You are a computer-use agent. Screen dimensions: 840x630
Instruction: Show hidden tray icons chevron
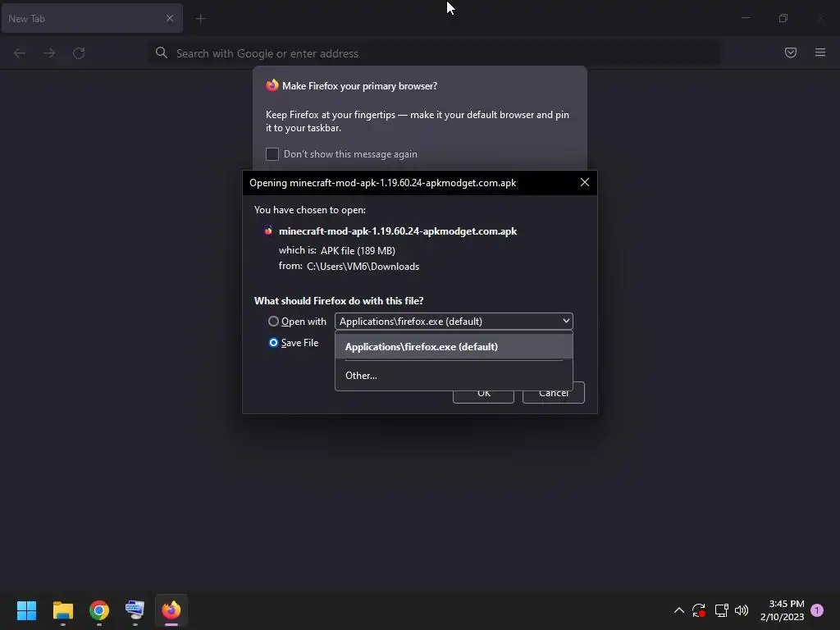(x=678, y=610)
